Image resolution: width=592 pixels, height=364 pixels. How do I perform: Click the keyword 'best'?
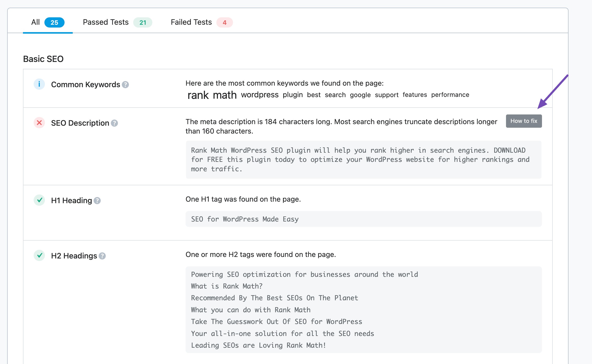pyautogui.click(x=314, y=95)
